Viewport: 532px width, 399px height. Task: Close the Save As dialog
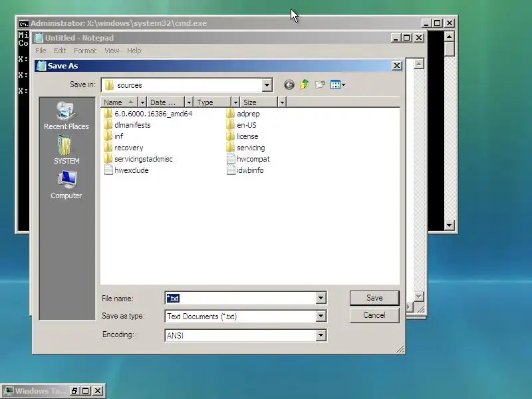click(397, 65)
